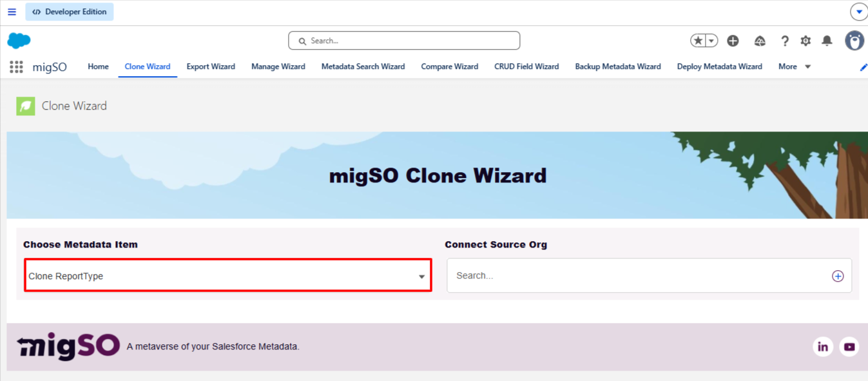Click the migSO app name

50,67
